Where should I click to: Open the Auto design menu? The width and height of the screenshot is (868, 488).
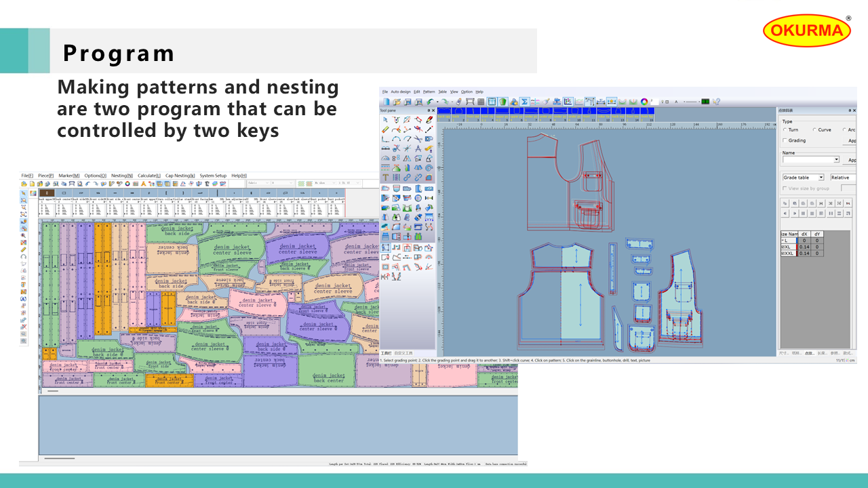pyautogui.click(x=400, y=91)
